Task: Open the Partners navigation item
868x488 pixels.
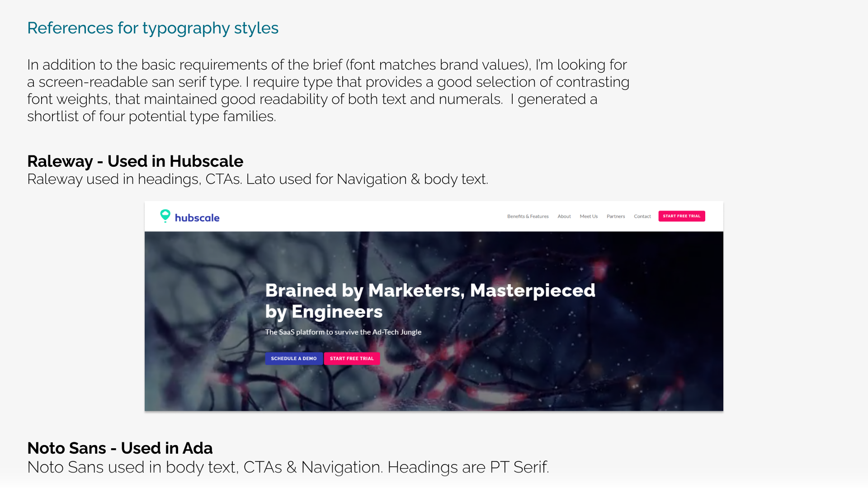Action: click(616, 216)
